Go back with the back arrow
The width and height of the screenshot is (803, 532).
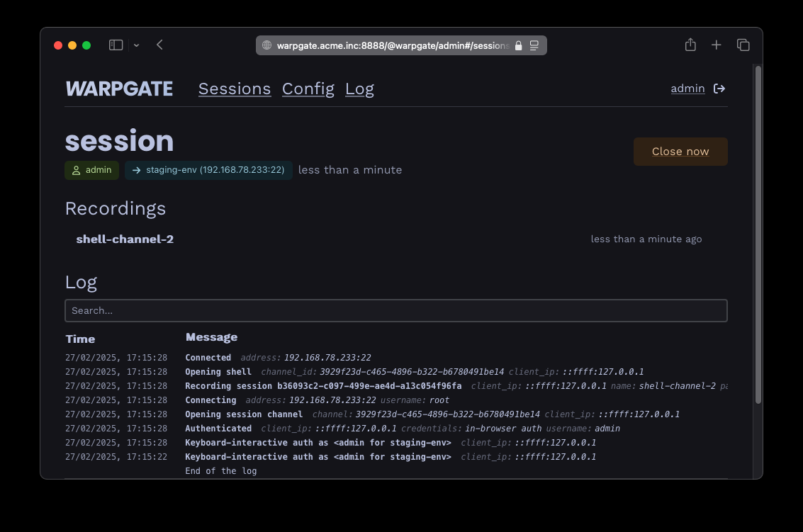(159, 45)
